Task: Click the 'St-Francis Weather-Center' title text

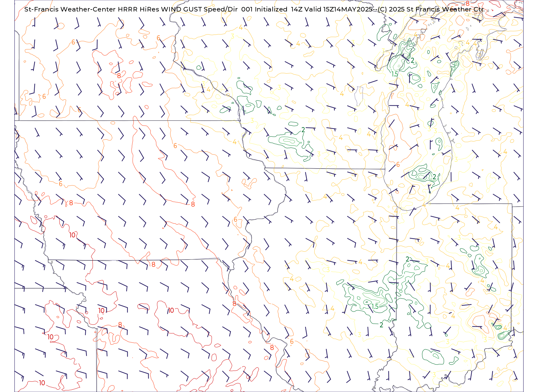Action: pos(70,9)
